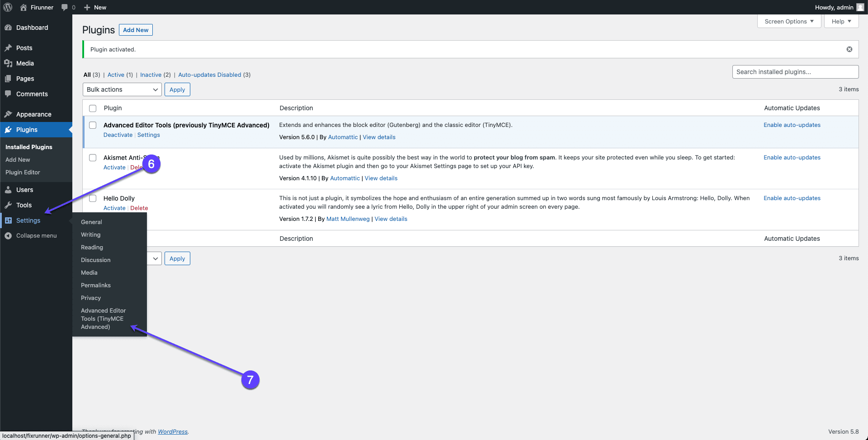Open Permalinks settings submenu item
The image size is (868, 440).
click(96, 285)
